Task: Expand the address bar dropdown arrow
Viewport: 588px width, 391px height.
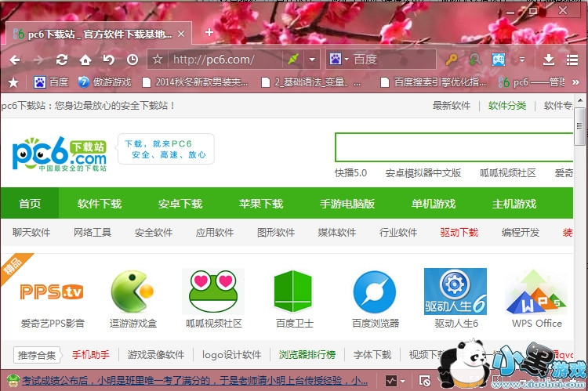Action: click(312, 60)
